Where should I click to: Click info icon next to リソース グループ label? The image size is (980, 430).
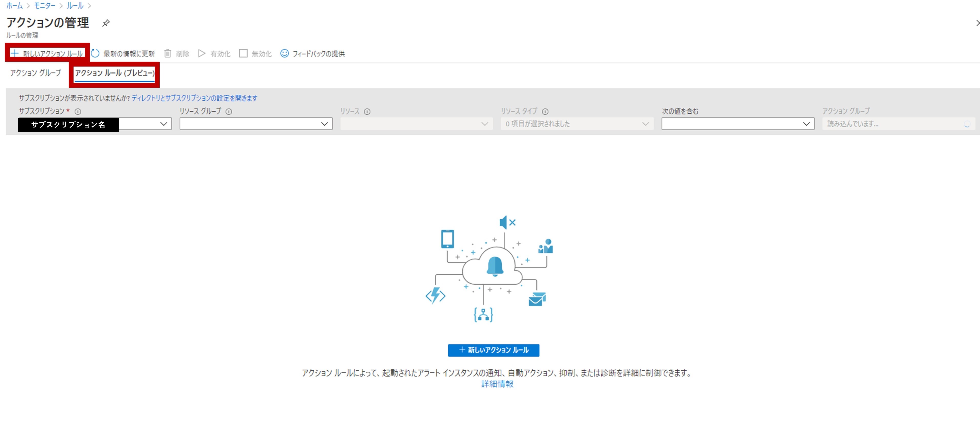(229, 112)
